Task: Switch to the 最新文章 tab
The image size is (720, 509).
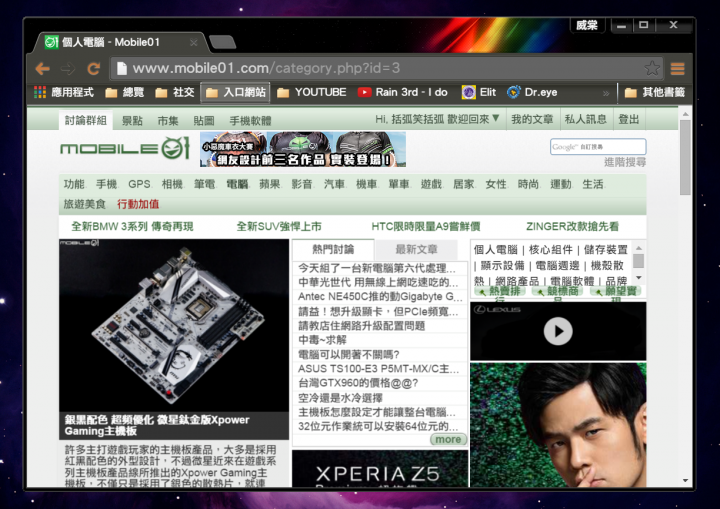Action: (x=416, y=249)
